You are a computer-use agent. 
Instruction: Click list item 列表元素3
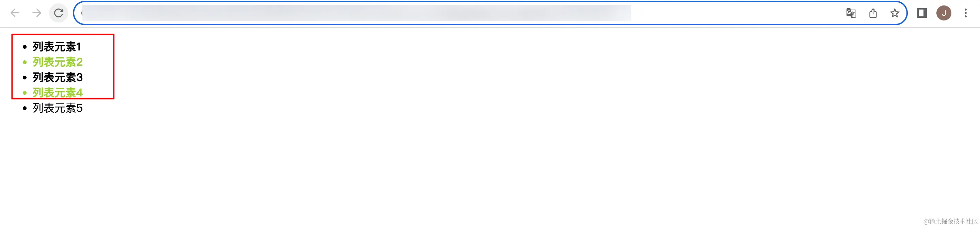pos(58,77)
